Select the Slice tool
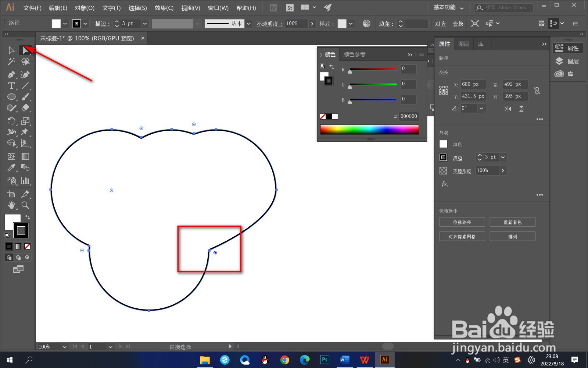Viewport: 588px width, 368px height. click(x=25, y=194)
